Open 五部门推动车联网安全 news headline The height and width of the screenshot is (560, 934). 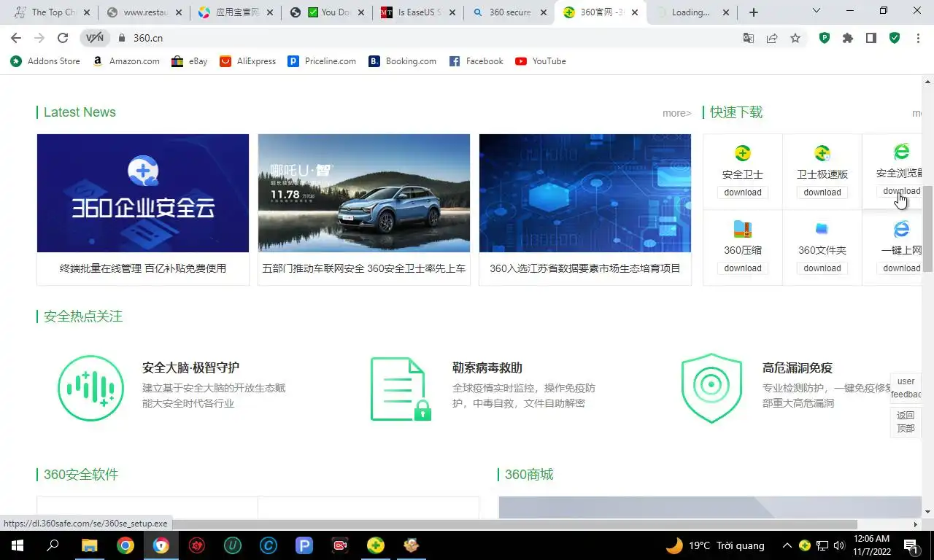pos(364,268)
